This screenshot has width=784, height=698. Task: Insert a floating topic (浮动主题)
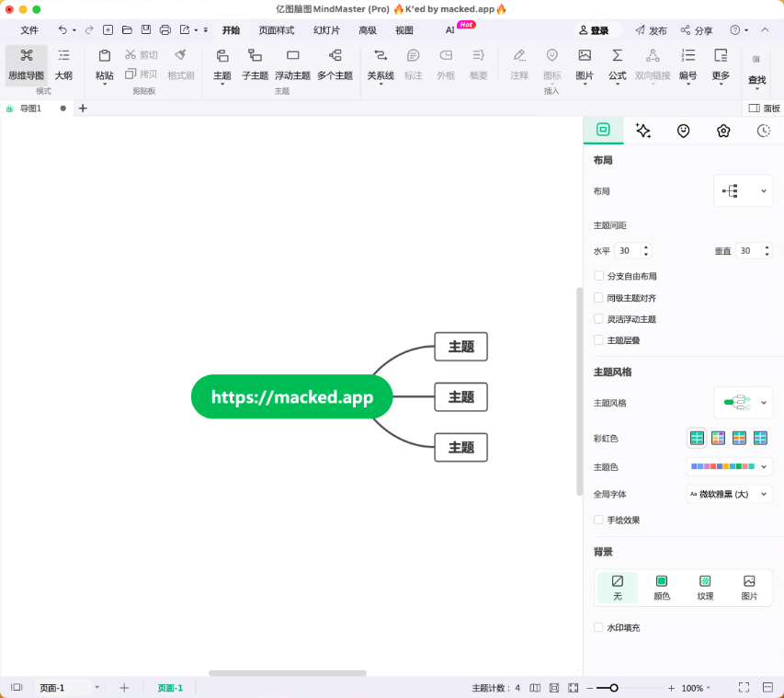(292, 64)
